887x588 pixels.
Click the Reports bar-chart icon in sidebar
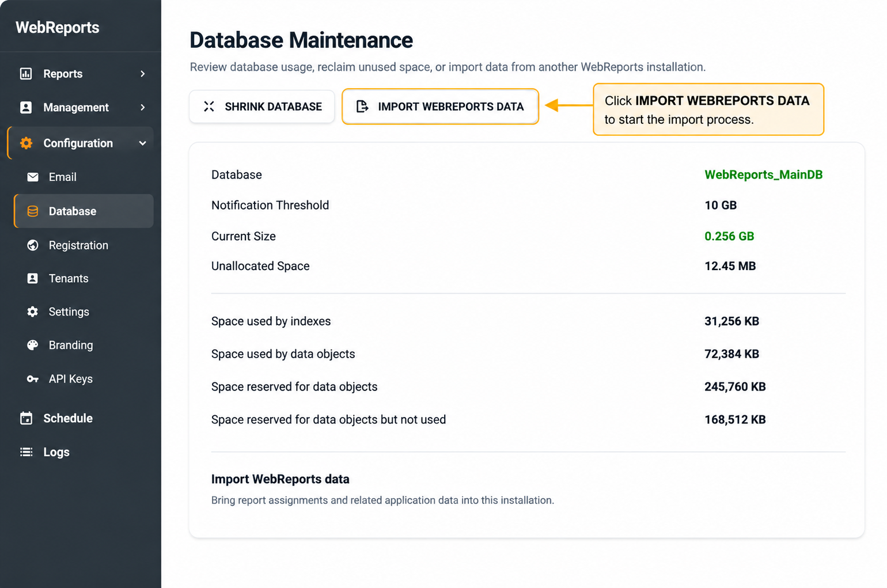(x=26, y=74)
